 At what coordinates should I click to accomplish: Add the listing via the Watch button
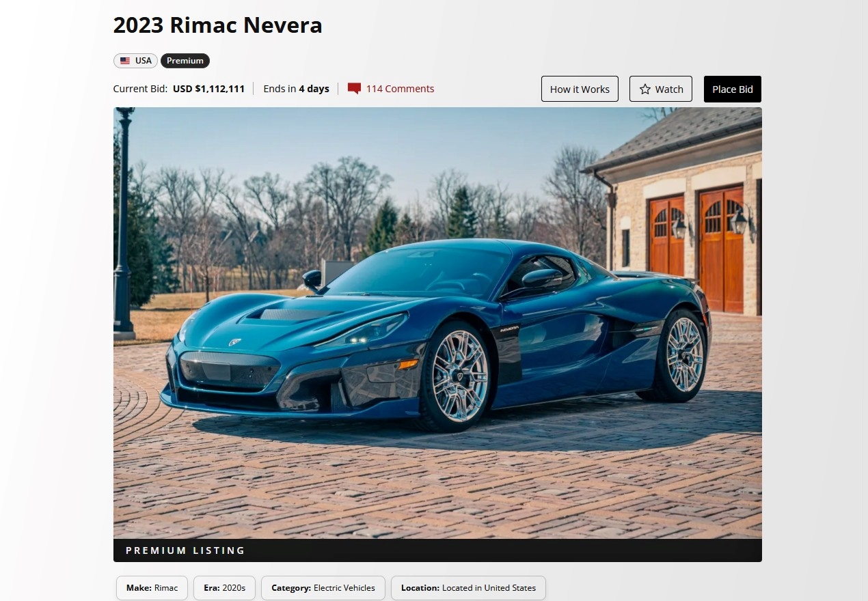point(661,89)
